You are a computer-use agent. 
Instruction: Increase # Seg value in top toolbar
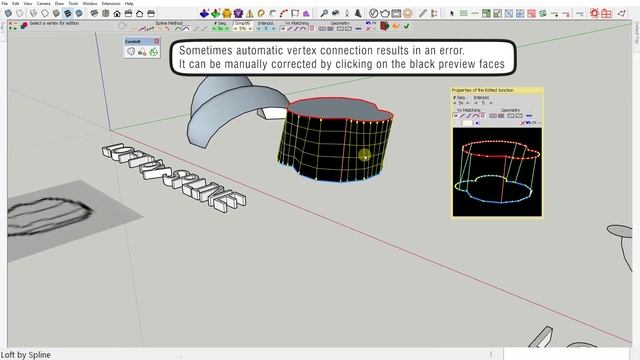click(x=227, y=29)
